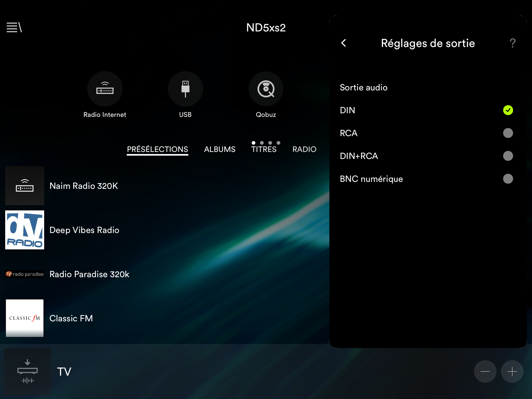Click the Deep Vibes Radio thumbnail
Image resolution: width=532 pixels, height=399 pixels.
click(25, 230)
